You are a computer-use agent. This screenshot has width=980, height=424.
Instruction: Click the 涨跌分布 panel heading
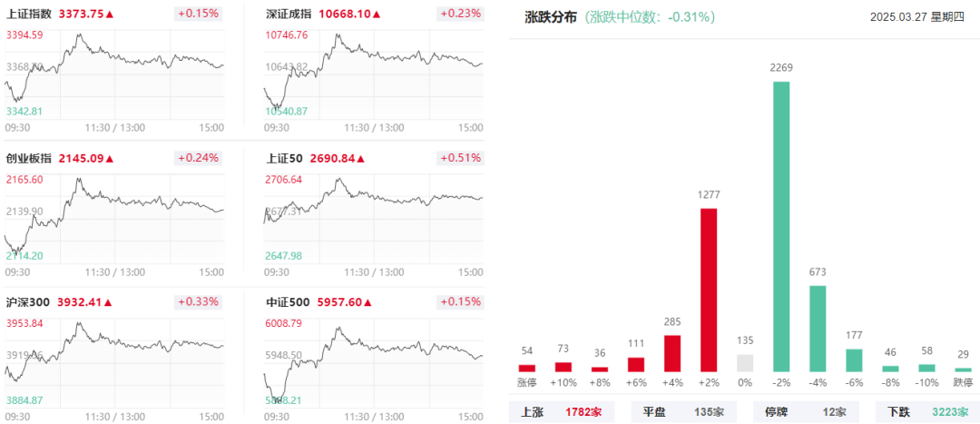click(551, 17)
